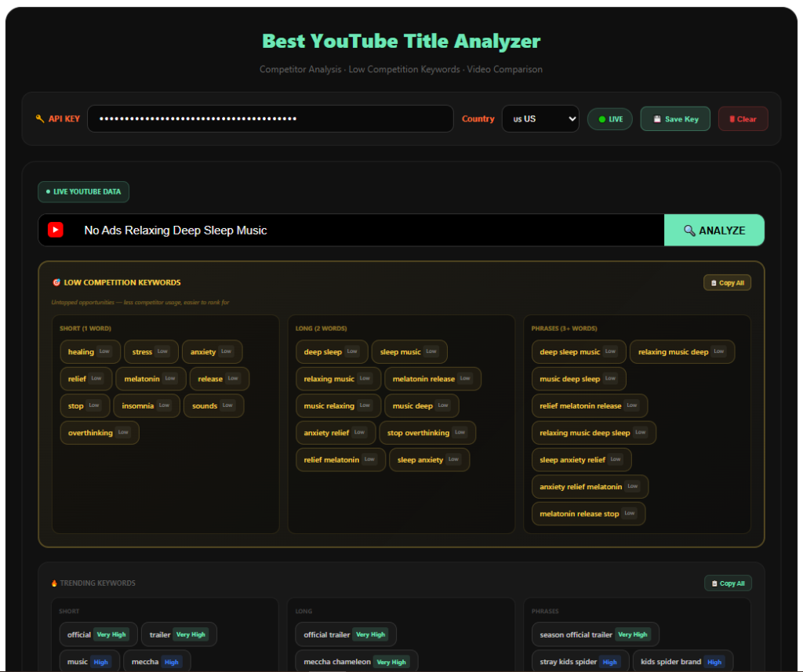Click the green ANALYZE button
This screenshot has width=803, height=672.
point(714,230)
